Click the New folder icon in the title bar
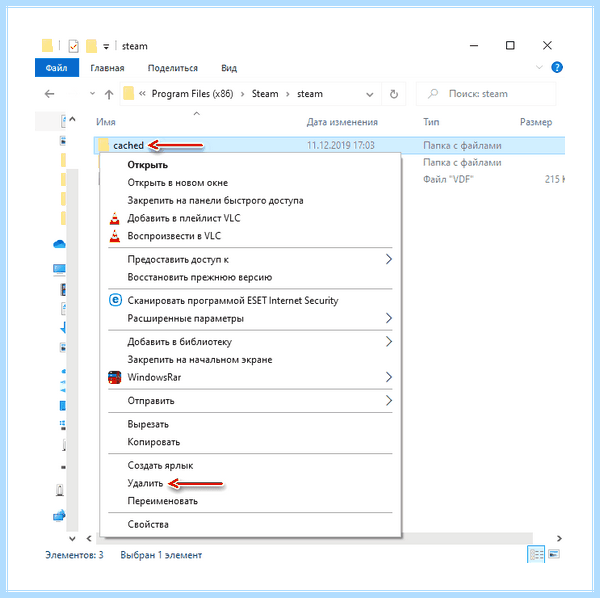Viewport: 600px width, 598px height. 91,46
